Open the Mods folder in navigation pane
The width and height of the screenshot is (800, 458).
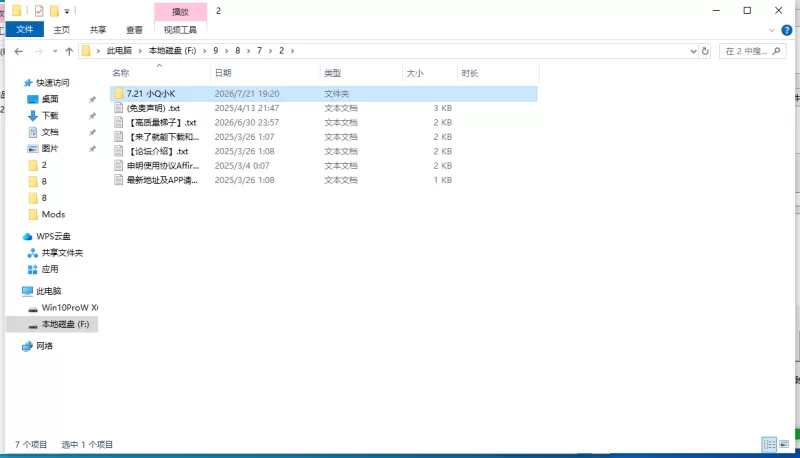click(x=53, y=214)
